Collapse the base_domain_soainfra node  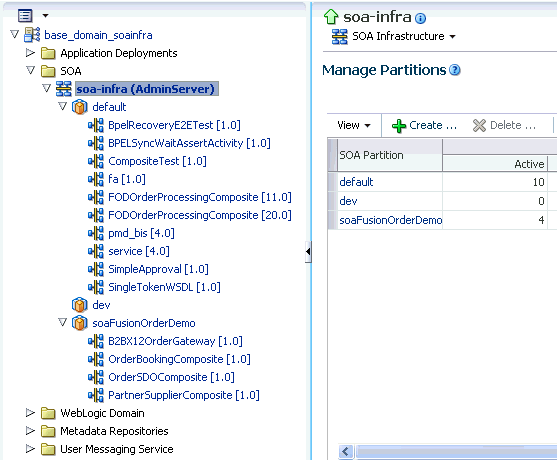click(x=15, y=34)
